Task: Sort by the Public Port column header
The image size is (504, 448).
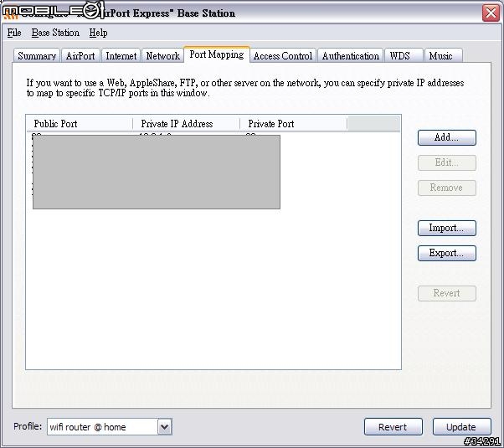Action: click(x=80, y=124)
